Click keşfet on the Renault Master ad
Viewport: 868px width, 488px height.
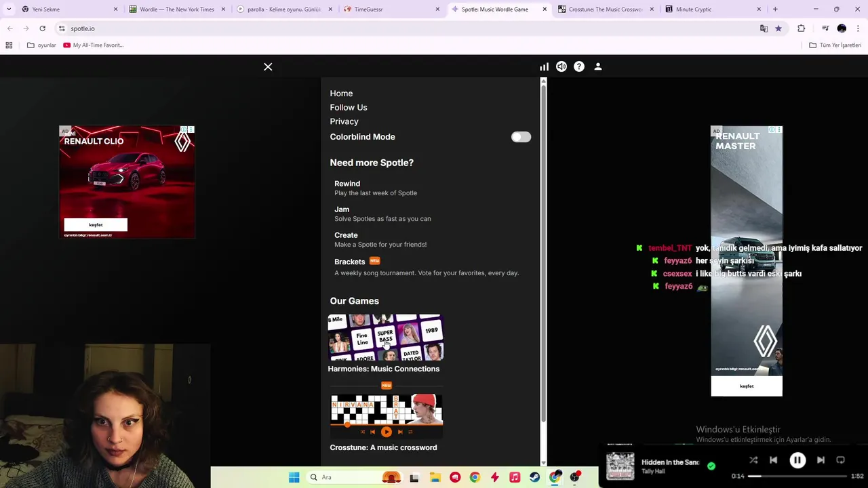coord(747,386)
